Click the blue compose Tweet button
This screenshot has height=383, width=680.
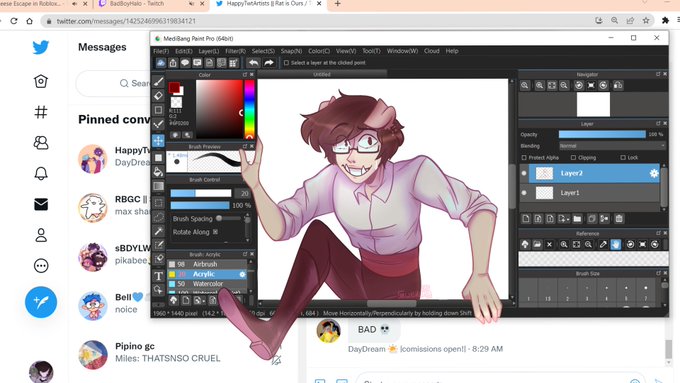(x=41, y=302)
